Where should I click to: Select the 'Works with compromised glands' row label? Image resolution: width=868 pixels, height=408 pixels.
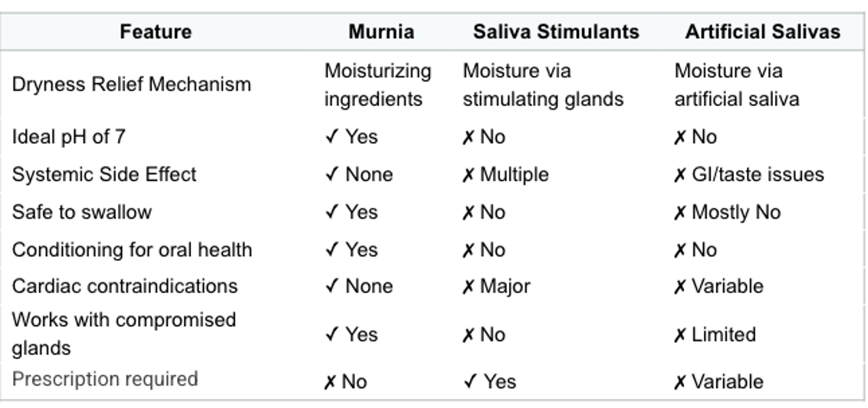124,334
